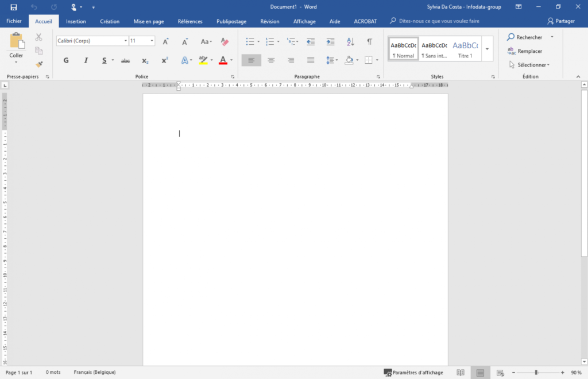Click the Partager share button

point(561,21)
